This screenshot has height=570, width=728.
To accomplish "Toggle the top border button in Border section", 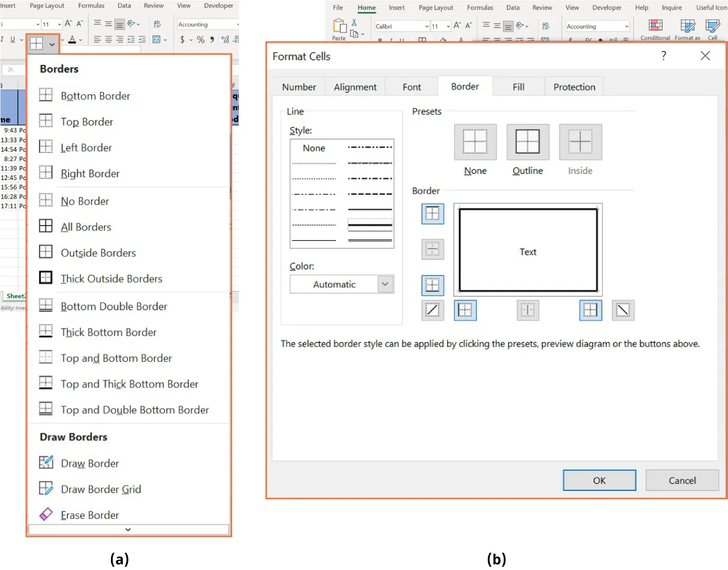I will coord(432,214).
